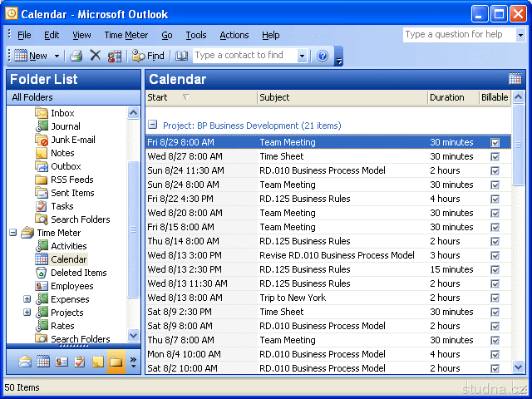Viewport: 532px width, 399px height.
Task: Click the calendar list vertical scrollbar down arrow
Action: [518, 367]
